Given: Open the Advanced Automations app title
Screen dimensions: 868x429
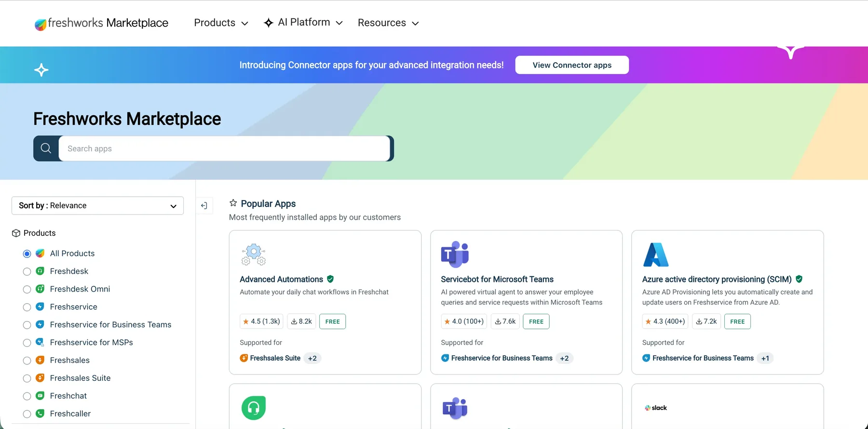Looking at the screenshot, I should [x=281, y=279].
